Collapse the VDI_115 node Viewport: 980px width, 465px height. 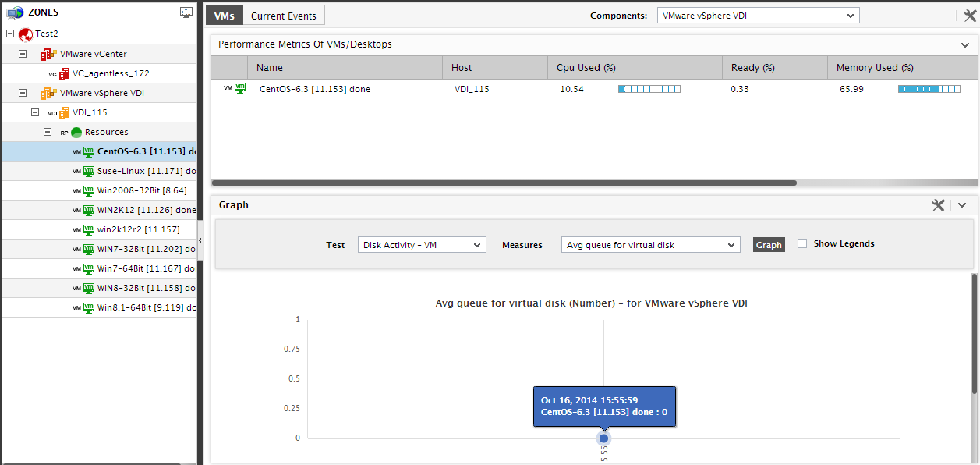coord(35,112)
